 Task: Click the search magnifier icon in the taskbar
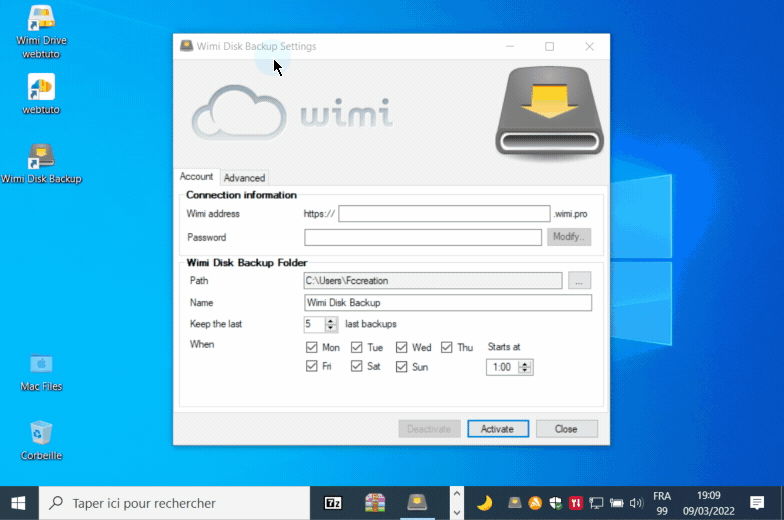pyautogui.click(x=56, y=502)
